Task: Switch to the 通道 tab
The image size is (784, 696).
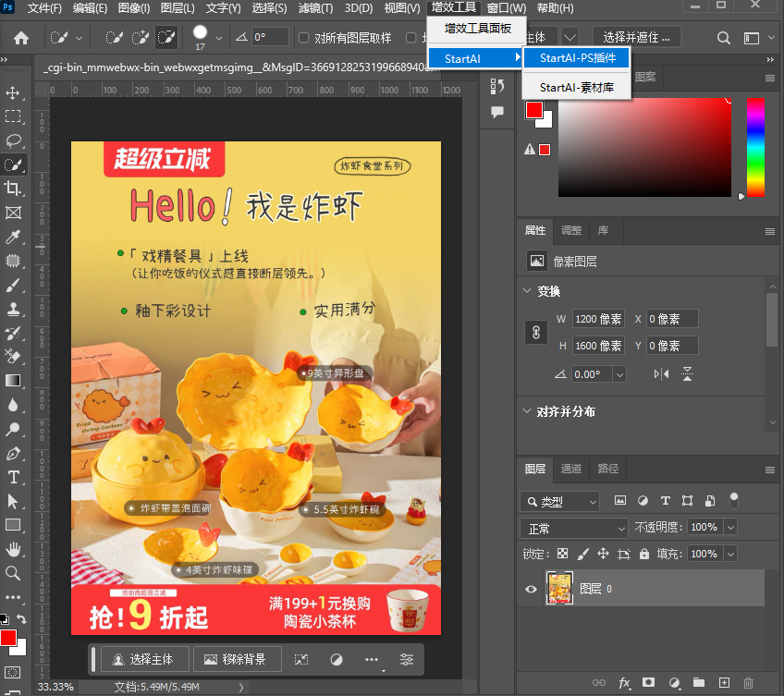Action: click(x=571, y=469)
